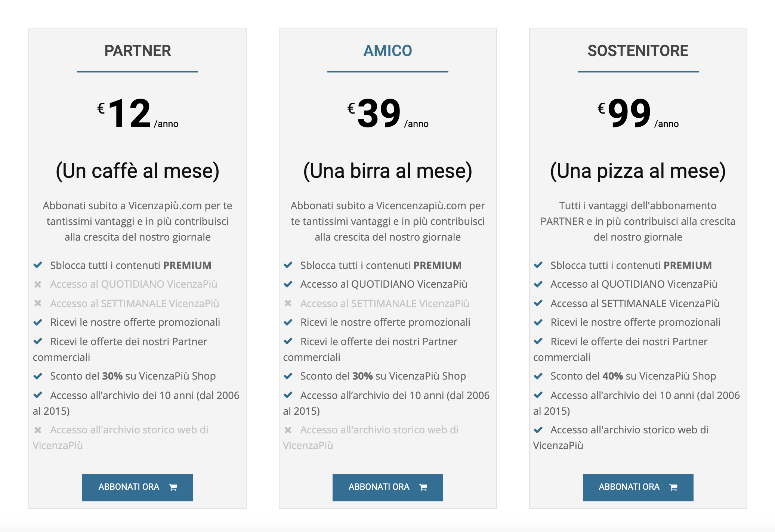Click the checkmark beside QUOTIDIANO in AMICO plan
This screenshot has height=532, width=775.
(288, 284)
